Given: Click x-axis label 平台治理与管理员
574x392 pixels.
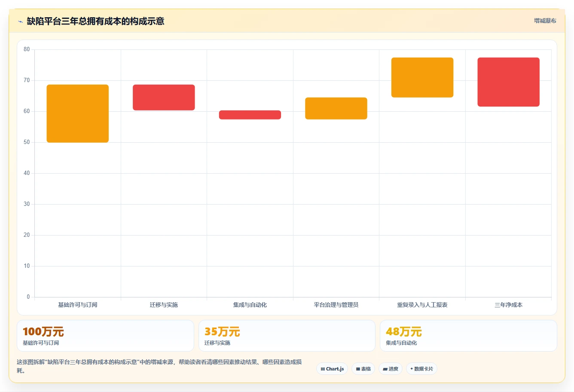Looking at the screenshot, I should pos(336,305).
